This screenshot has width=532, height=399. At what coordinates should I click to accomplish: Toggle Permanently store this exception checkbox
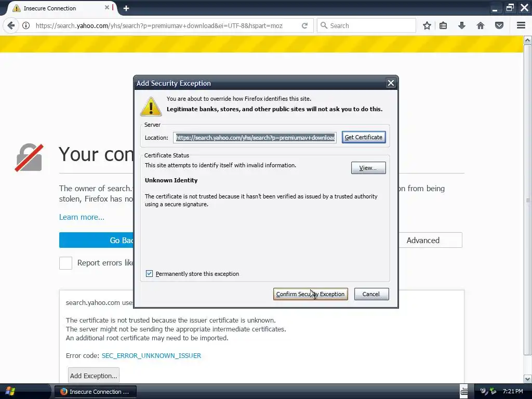(x=149, y=273)
